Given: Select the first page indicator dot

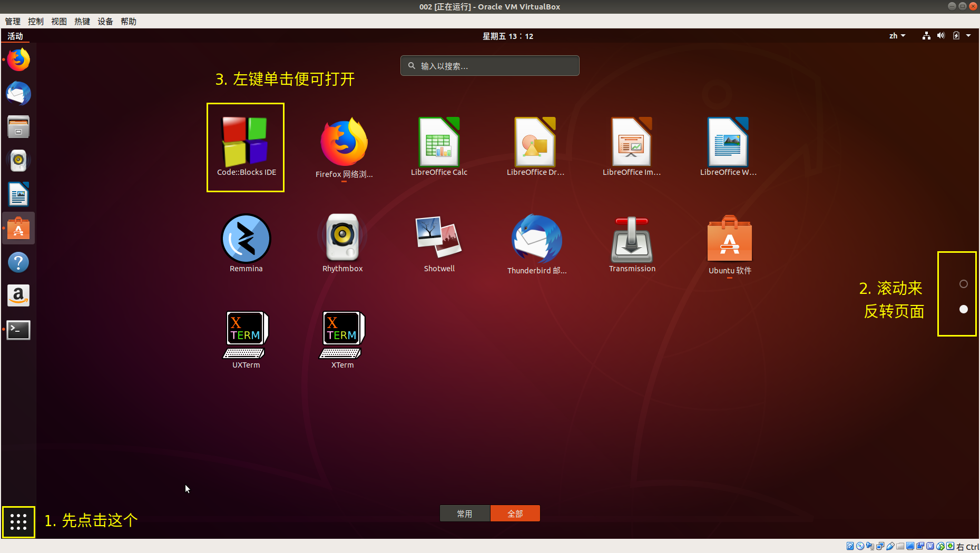Looking at the screenshot, I should (963, 284).
